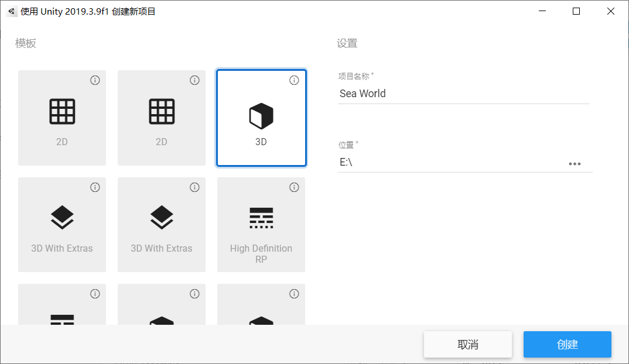Select the 3D With Extras template
This screenshot has height=364, width=629.
pyautogui.click(x=61, y=224)
